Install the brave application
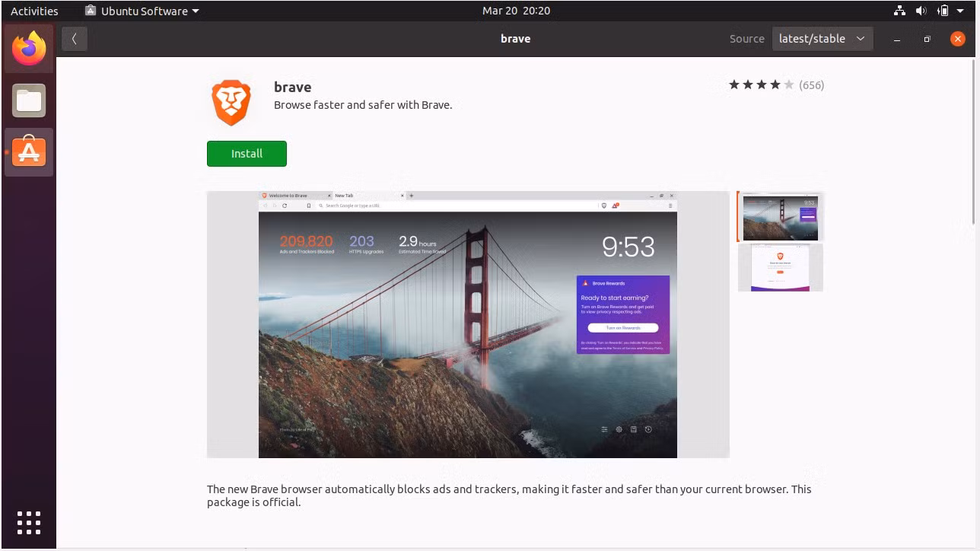This screenshot has width=980, height=551. click(x=247, y=154)
